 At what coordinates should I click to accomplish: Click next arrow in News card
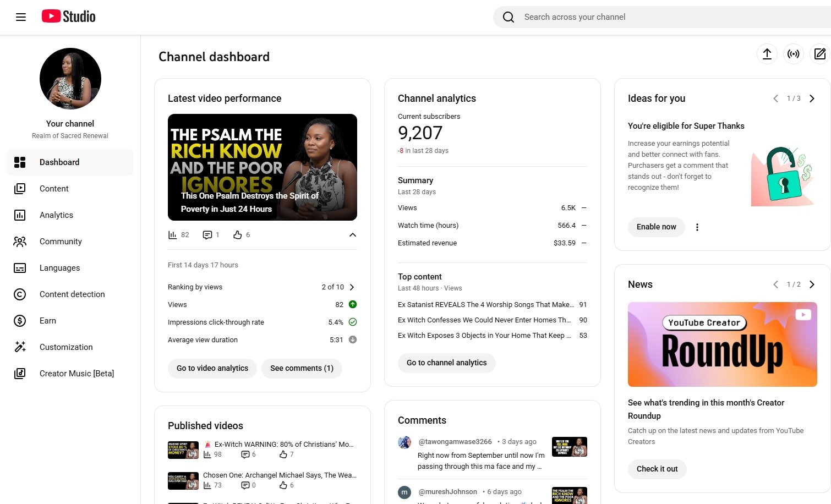tap(812, 284)
